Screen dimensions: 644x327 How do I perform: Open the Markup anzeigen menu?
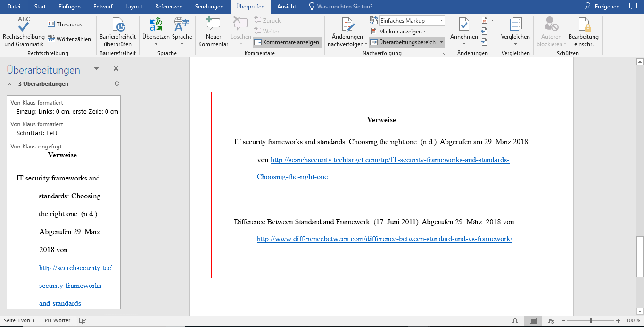point(398,32)
